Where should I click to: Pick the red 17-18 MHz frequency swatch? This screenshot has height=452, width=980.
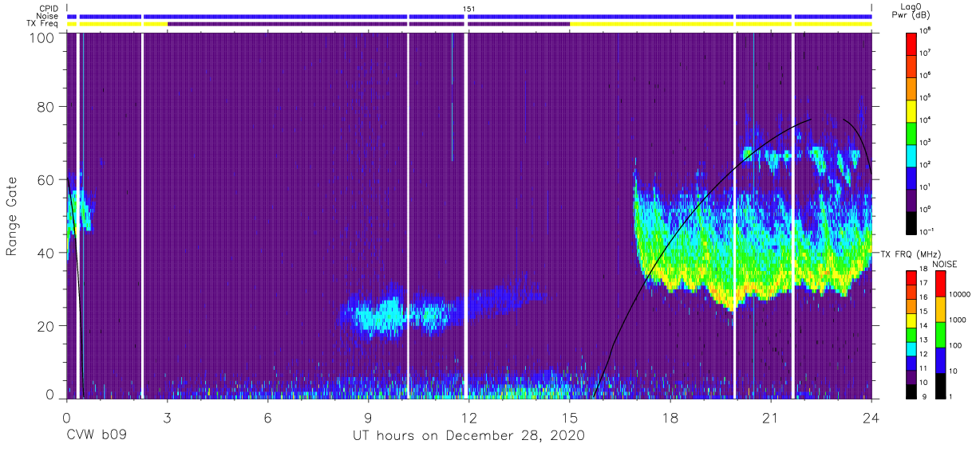tap(912, 278)
